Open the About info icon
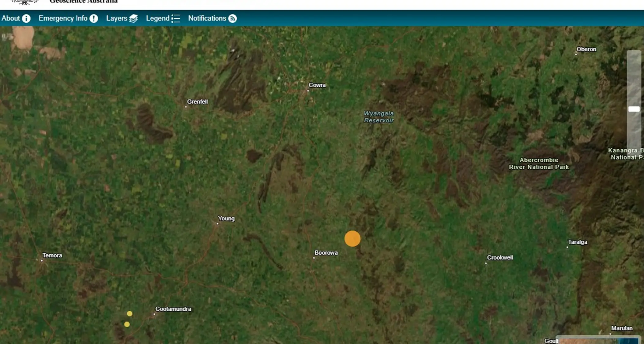This screenshot has width=644, height=344. 26,18
